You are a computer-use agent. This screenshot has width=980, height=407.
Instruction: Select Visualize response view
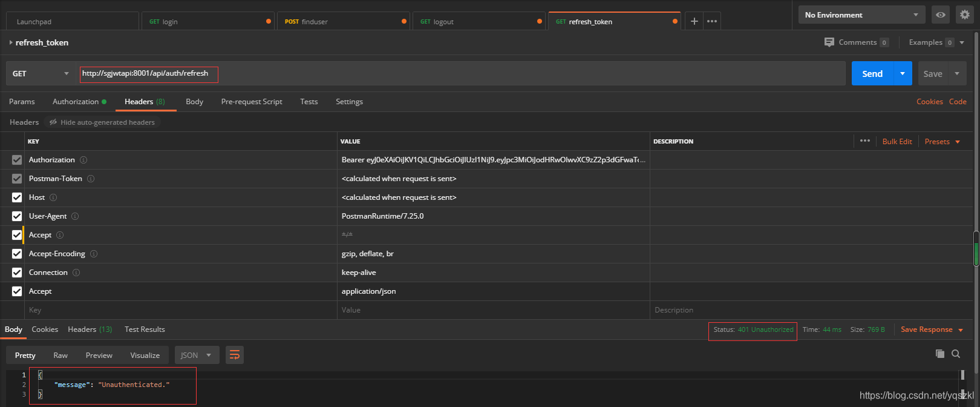coord(145,356)
